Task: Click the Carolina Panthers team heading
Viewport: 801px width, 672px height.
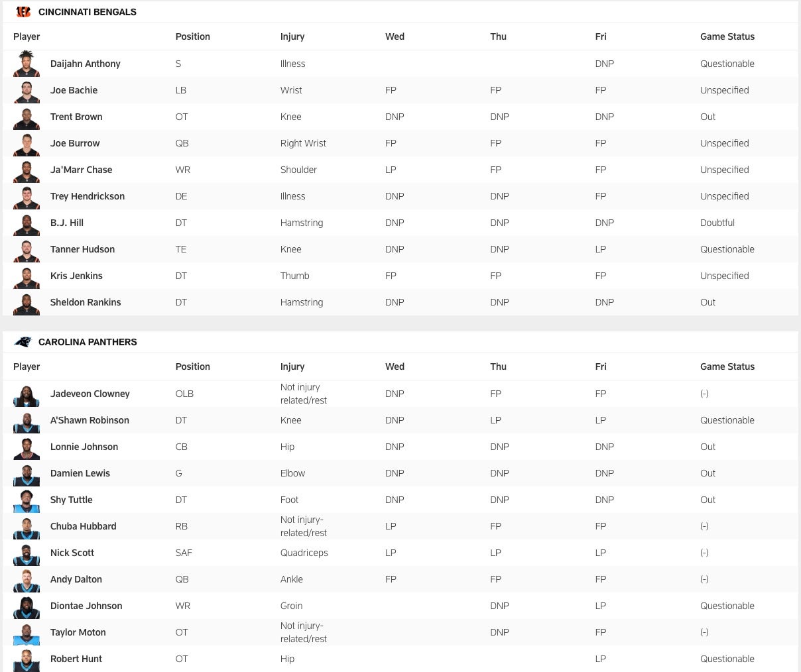Action: 88,342
